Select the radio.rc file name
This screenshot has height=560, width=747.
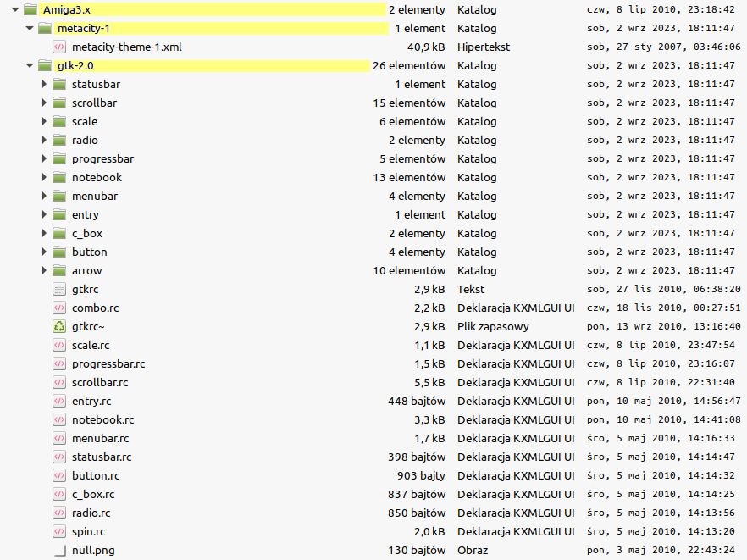click(x=91, y=513)
